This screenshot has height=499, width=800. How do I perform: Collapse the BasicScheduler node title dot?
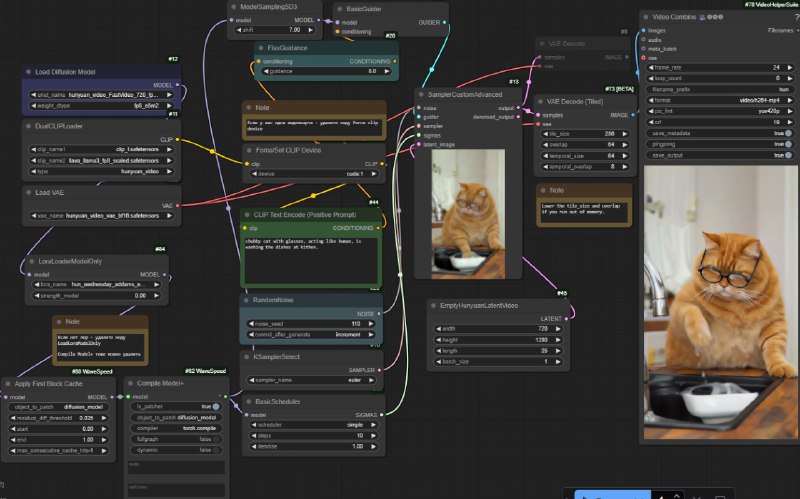point(248,402)
